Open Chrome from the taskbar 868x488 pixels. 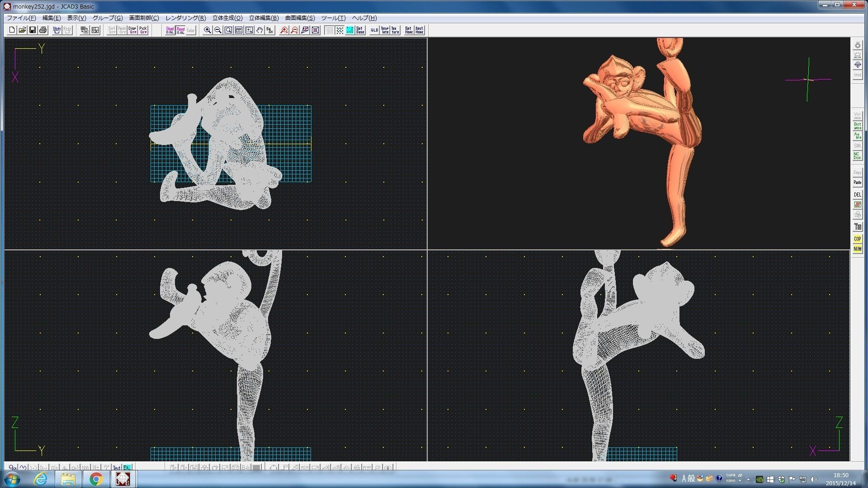click(96, 479)
